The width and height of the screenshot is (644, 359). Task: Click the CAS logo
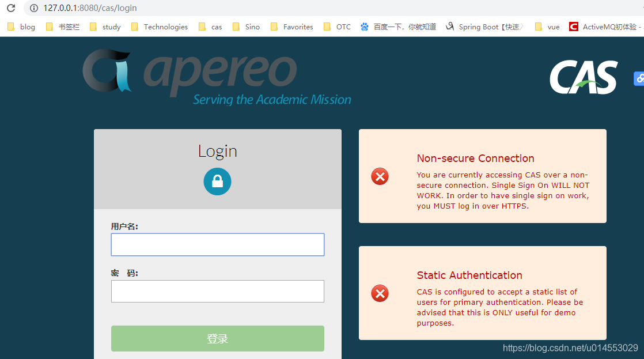584,77
